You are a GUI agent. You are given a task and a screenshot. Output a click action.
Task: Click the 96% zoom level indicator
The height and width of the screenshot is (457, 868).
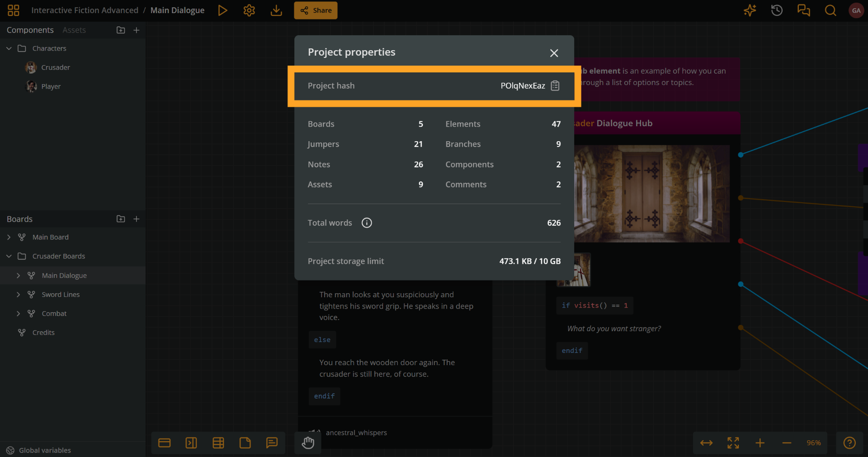(x=813, y=443)
